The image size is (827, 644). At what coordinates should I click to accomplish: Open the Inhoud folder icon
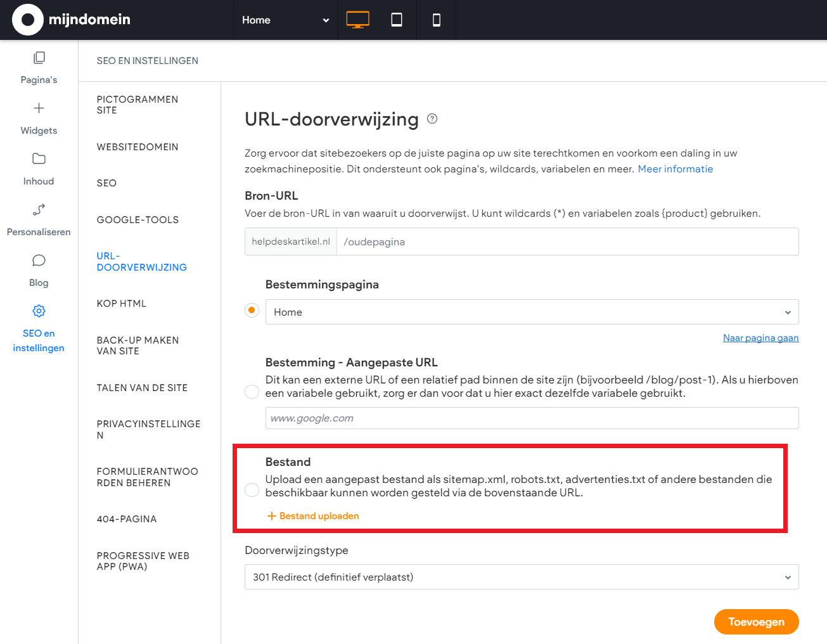[x=39, y=159]
